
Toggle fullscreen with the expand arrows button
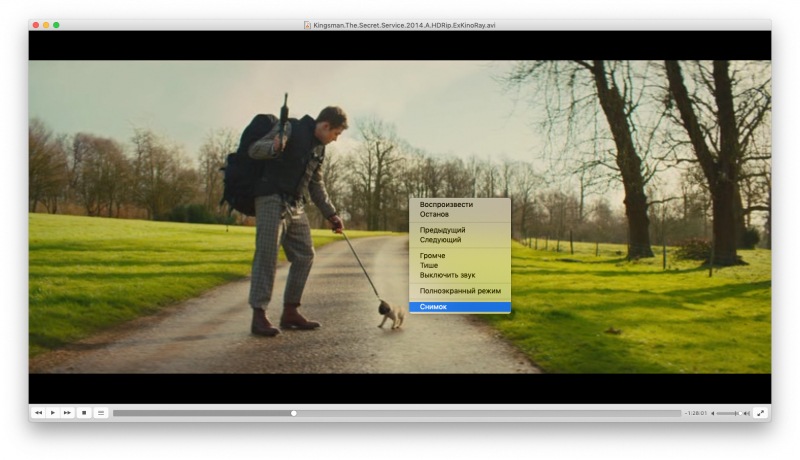pyautogui.click(x=760, y=413)
